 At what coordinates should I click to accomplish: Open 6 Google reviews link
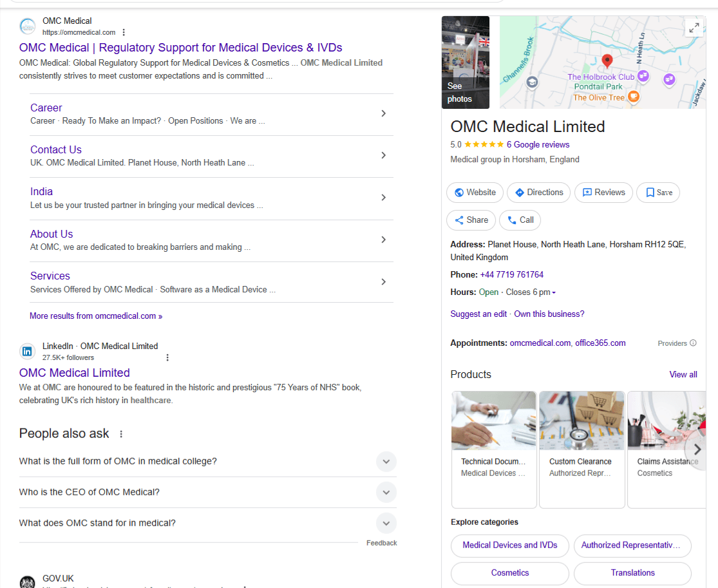tap(538, 145)
